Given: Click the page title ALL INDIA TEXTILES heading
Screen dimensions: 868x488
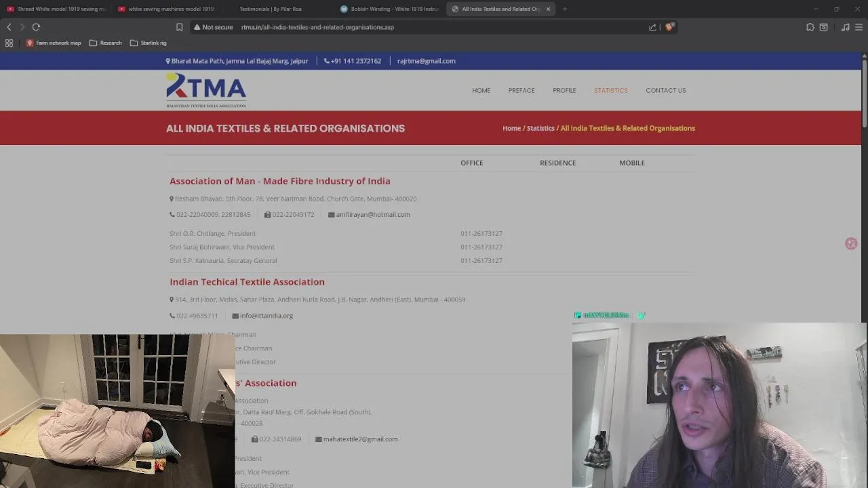Looking at the screenshot, I should 285,128.
